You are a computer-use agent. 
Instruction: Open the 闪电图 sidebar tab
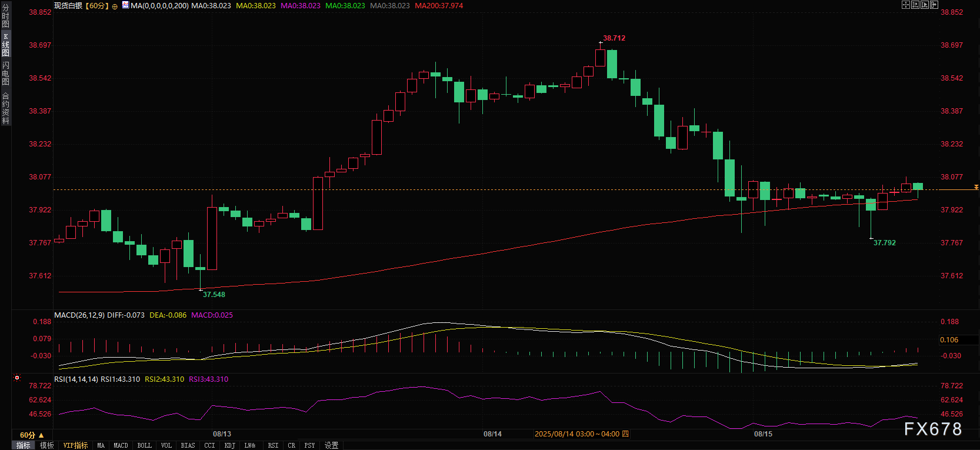click(x=5, y=74)
